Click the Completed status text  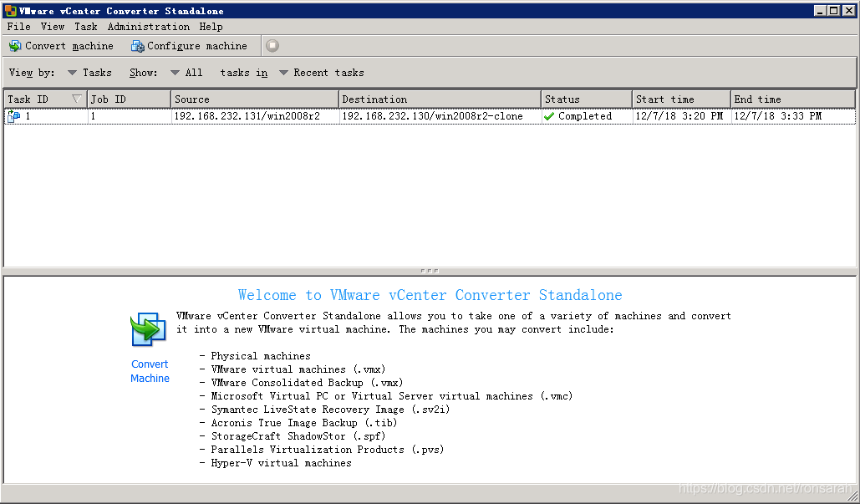[585, 116]
